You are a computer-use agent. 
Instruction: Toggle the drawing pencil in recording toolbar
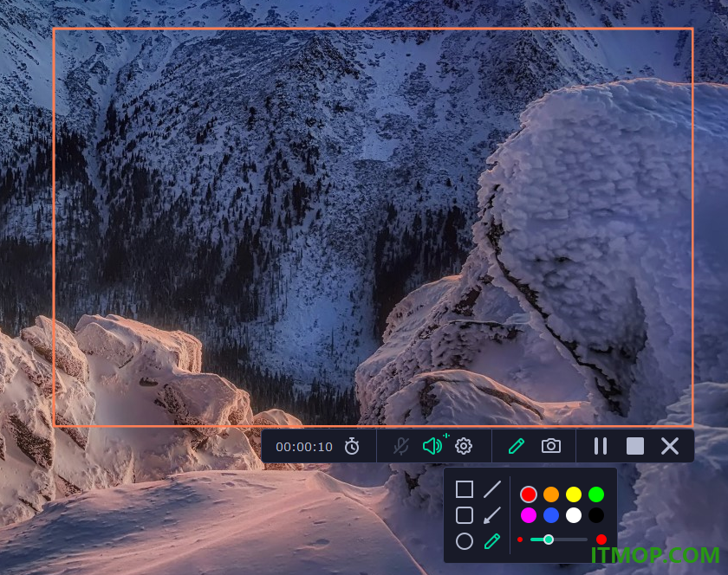[517, 446]
